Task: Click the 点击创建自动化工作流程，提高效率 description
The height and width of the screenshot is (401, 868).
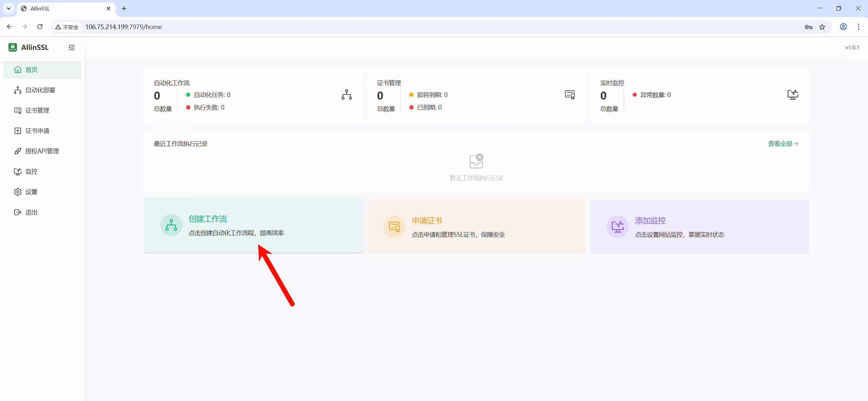Action: 236,233
